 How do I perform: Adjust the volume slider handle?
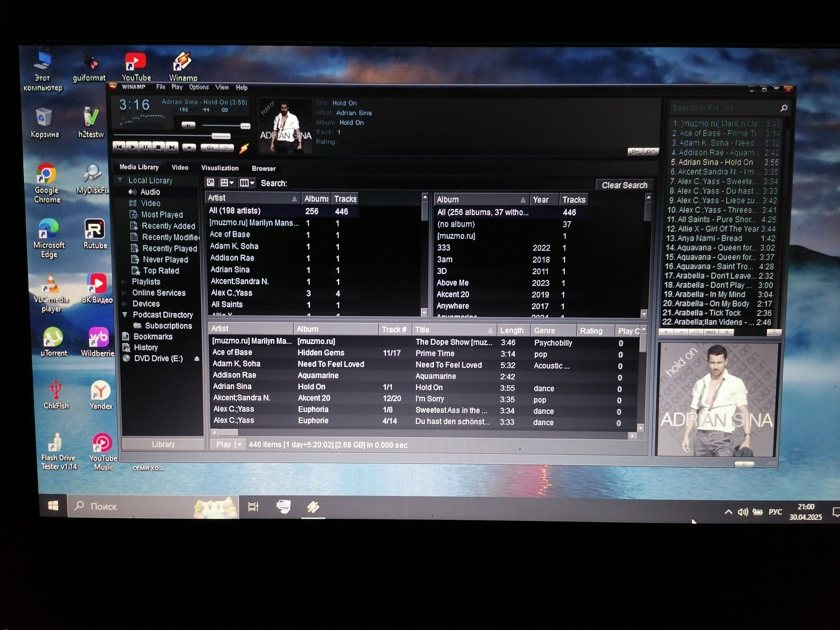pyautogui.click(x=246, y=126)
